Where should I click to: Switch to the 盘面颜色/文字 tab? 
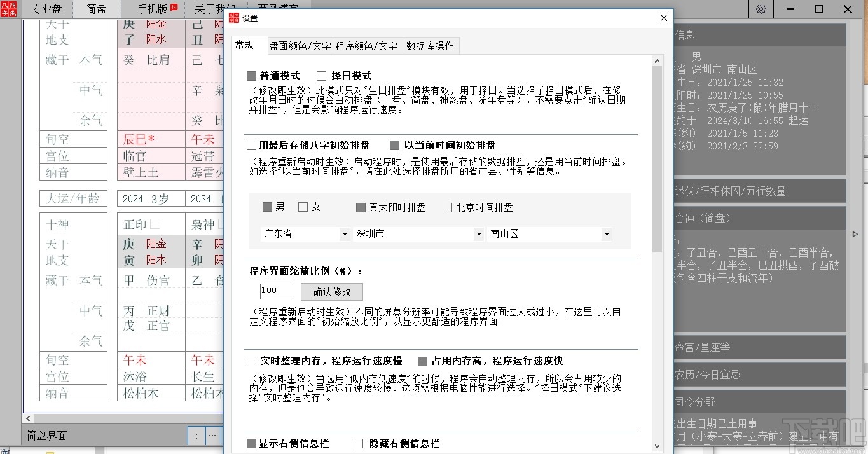(300, 45)
